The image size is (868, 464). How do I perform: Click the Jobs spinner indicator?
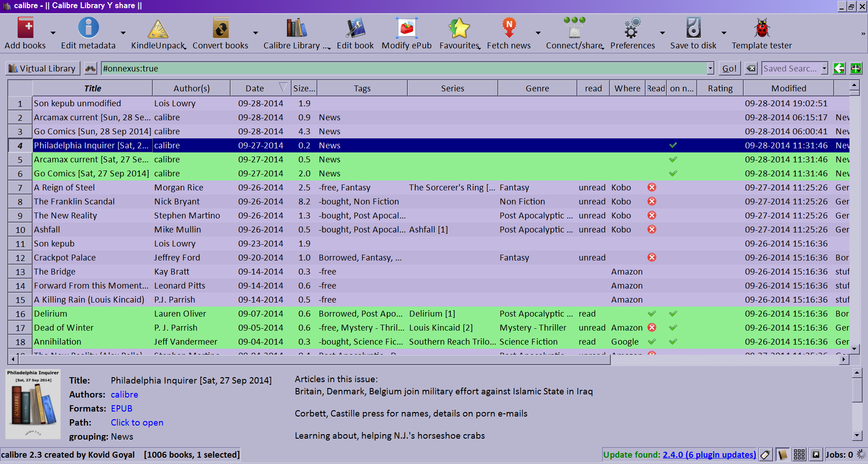[x=861, y=455]
